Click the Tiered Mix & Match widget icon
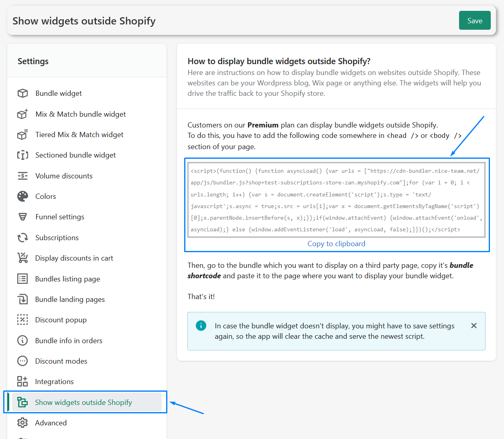This screenshot has width=504, height=439. click(22, 135)
